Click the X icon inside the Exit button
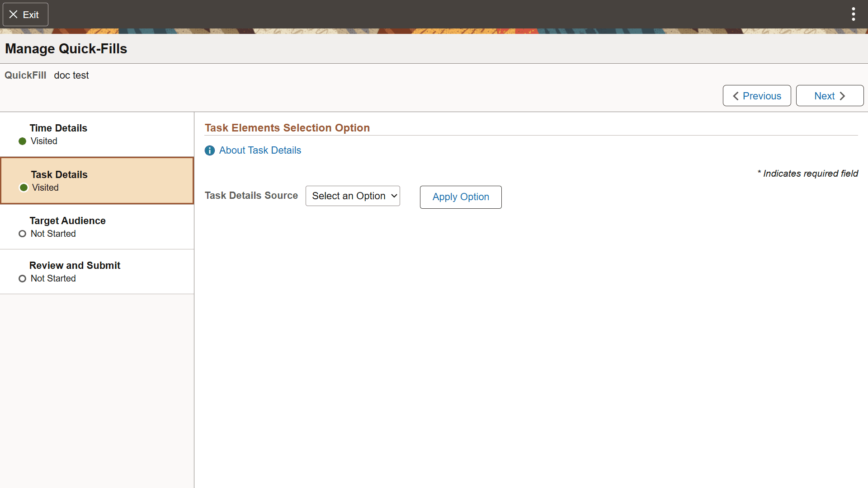 [13, 14]
